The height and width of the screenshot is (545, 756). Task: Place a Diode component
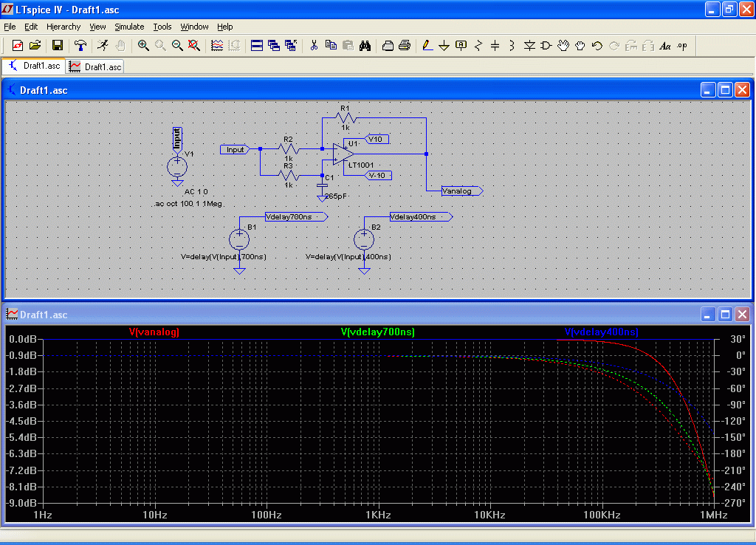click(529, 45)
